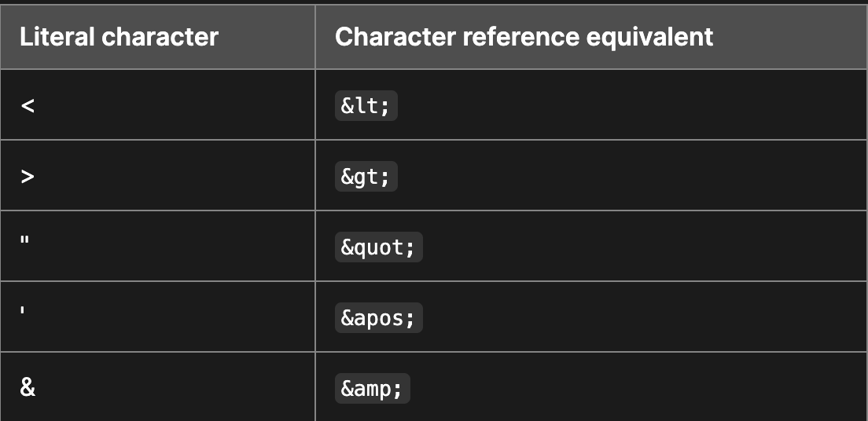Select the ampersand literal character in last row
The height and width of the screenshot is (421, 868).
coord(28,388)
